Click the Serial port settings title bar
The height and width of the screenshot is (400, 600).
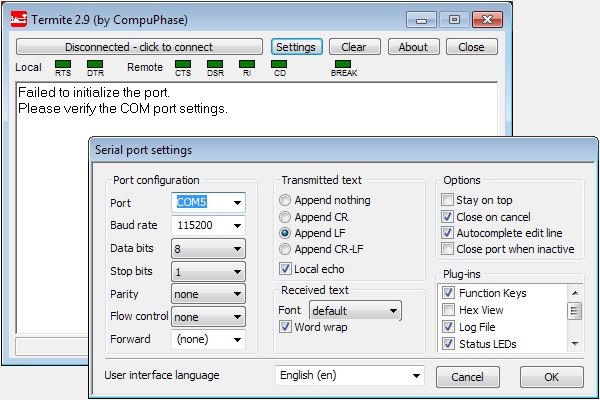[x=343, y=150]
